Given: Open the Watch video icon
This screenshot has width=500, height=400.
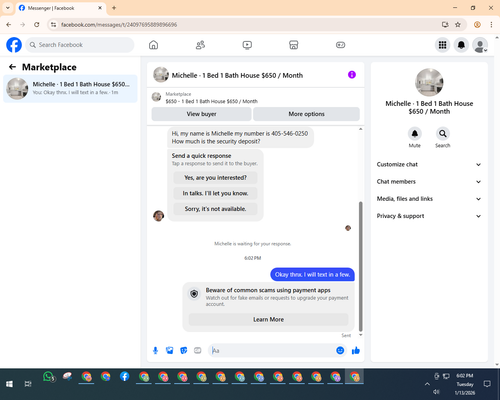Looking at the screenshot, I should 247,45.
